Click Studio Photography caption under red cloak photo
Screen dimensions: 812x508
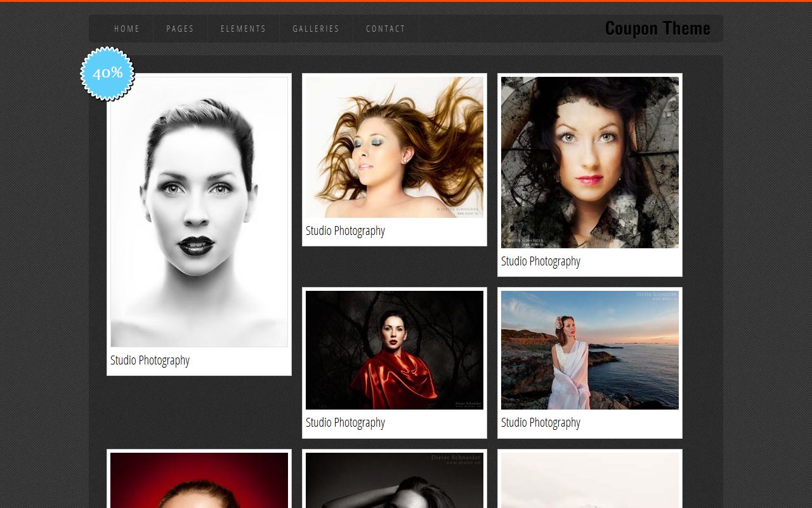(x=345, y=422)
